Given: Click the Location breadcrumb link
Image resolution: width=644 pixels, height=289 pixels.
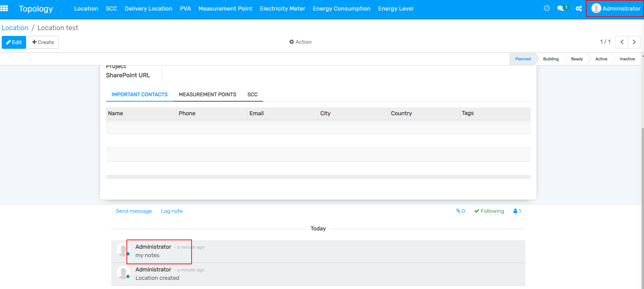Looking at the screenshot, I should pyautogui.click(x=15, y=28).
